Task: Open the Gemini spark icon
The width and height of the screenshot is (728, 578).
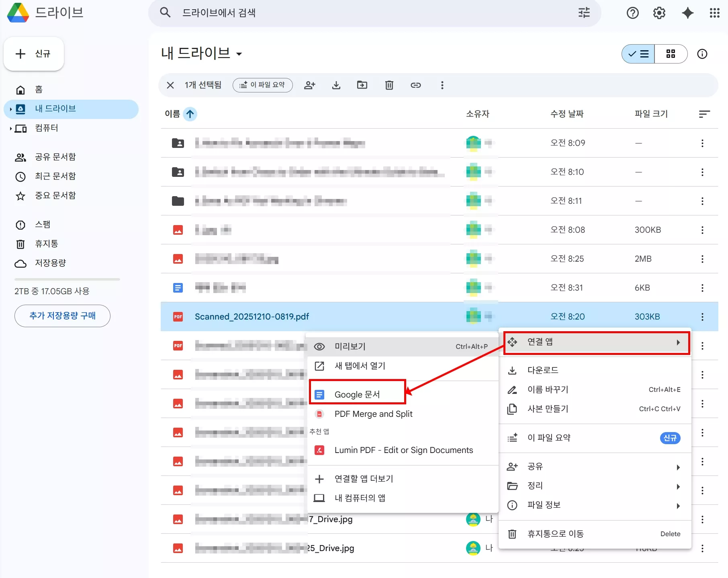Action: click(x=688, y=12)
